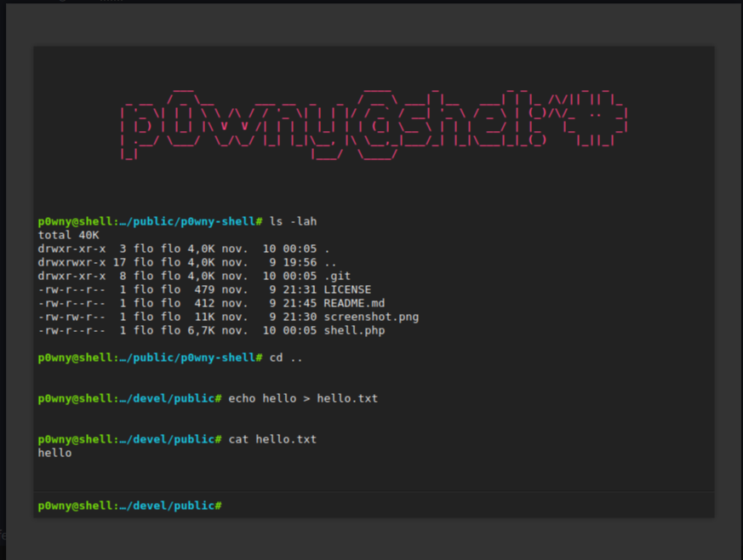
Task: Select the '.git' directory entry
Action: [337, 276]
